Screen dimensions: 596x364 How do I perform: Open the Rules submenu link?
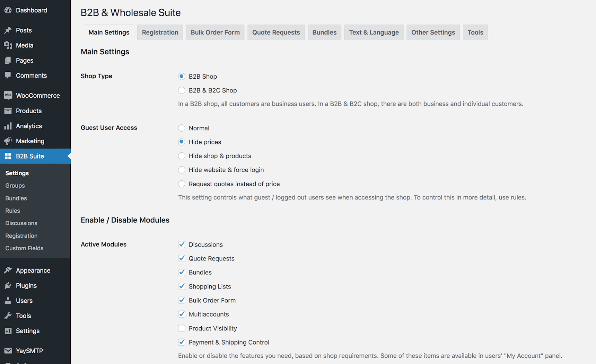tap(13, 211)
